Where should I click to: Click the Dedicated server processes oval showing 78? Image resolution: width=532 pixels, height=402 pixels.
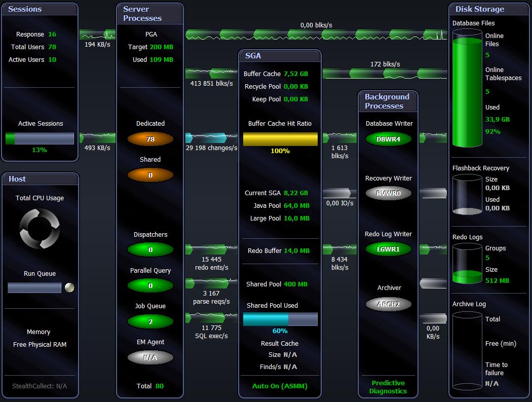[150, 139]
